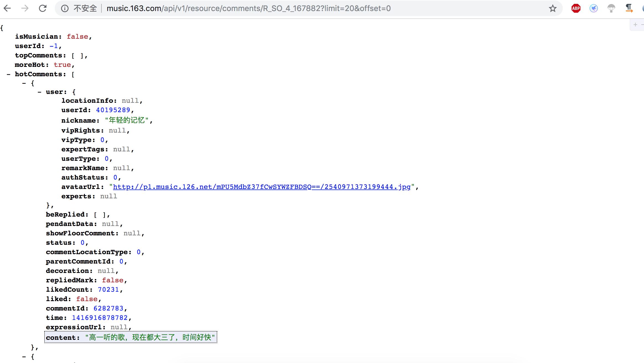The width and height of the screenshot is (644, 363).
Task: Click the likedCount value 70231
Action: click(108, 290)
